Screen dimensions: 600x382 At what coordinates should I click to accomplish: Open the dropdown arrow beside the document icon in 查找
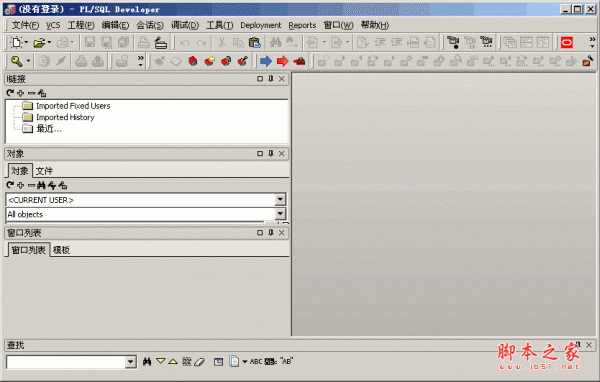(x=245, y=361)
